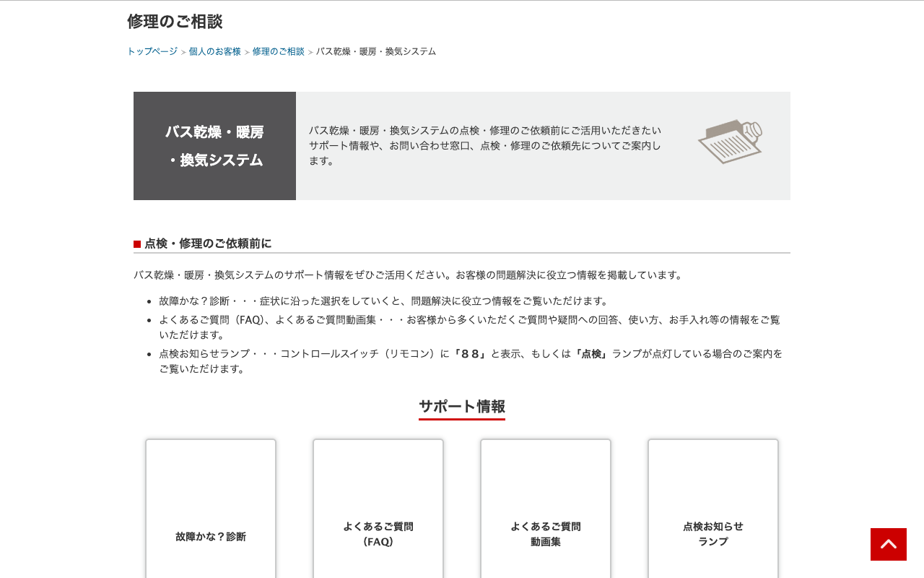Click the 修理のご相談 page title

pyautogui.click(x=175, y=22)
